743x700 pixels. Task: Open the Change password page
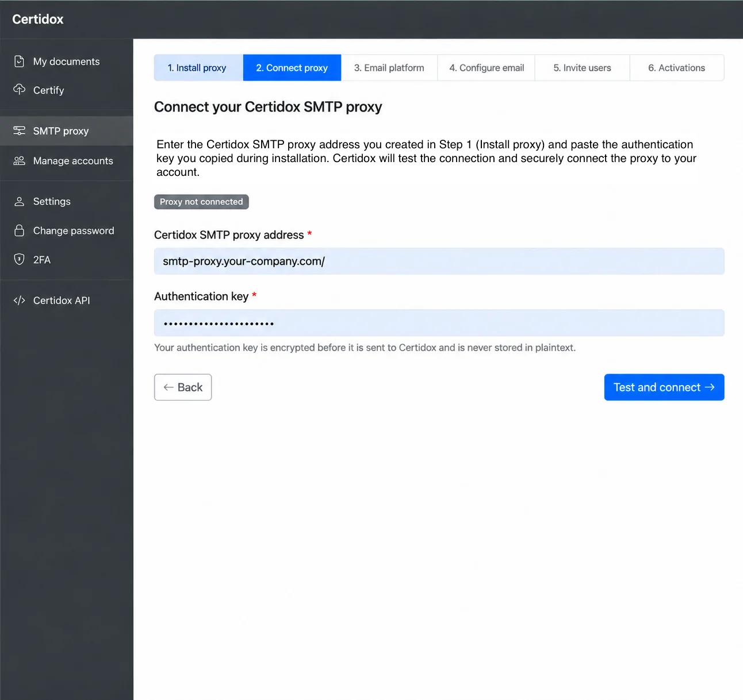coord(67,230)
